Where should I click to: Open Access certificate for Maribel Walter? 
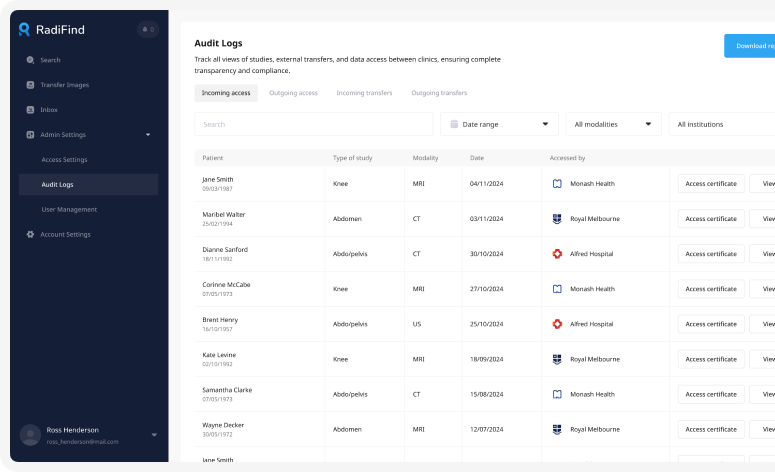pyautogui.click(x=711, y=219)
